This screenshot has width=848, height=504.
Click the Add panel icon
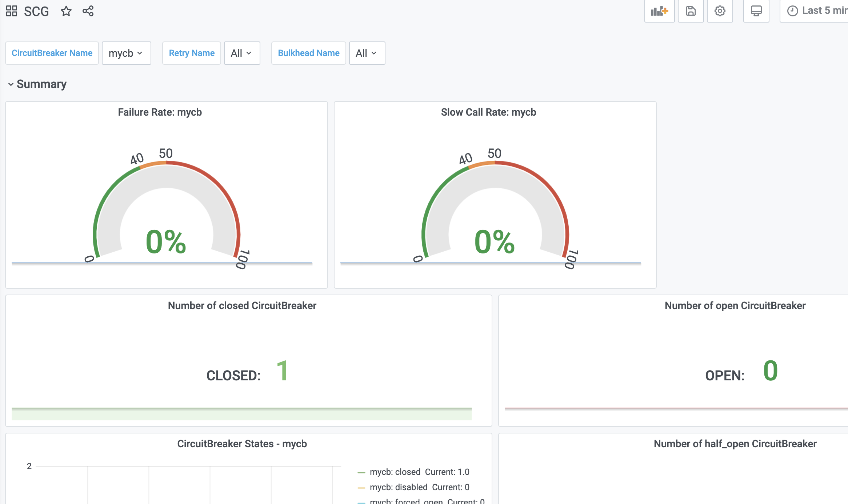(x=659, y=11)
